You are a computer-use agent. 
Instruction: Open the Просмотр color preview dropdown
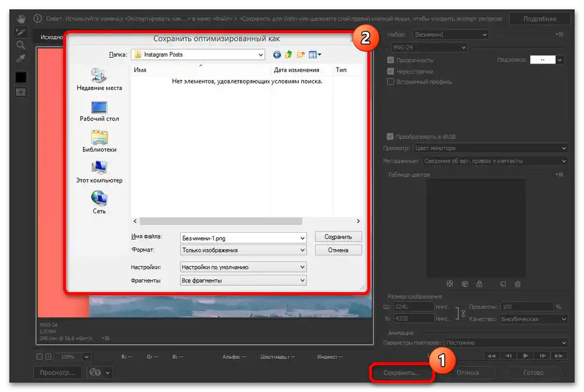(x=491, y=148)
